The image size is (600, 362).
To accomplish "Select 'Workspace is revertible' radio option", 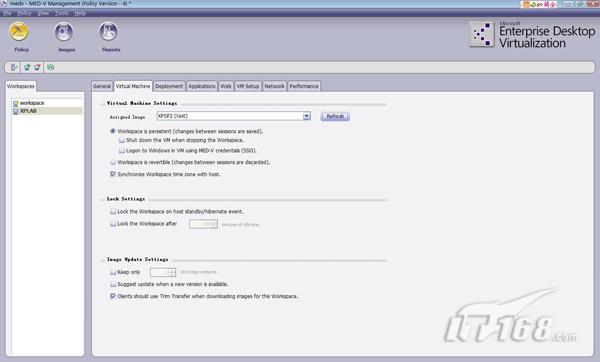I will point(113,162).
